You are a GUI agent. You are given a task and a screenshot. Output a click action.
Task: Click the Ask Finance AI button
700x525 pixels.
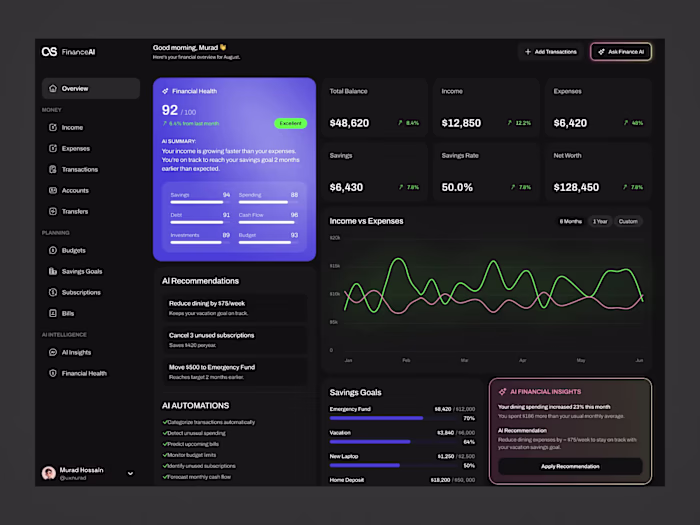pos(621,52)
